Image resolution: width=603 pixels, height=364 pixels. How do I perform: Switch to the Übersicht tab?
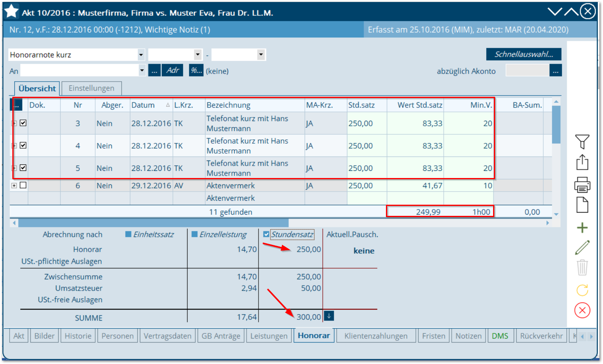(x=37, y=88)
